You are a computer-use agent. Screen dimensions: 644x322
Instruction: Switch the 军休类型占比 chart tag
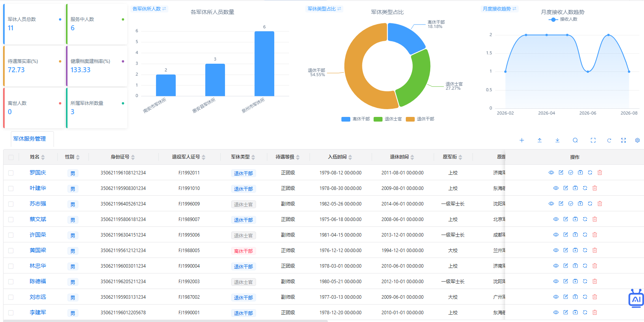pyautogui.click(x=324, y=9)
